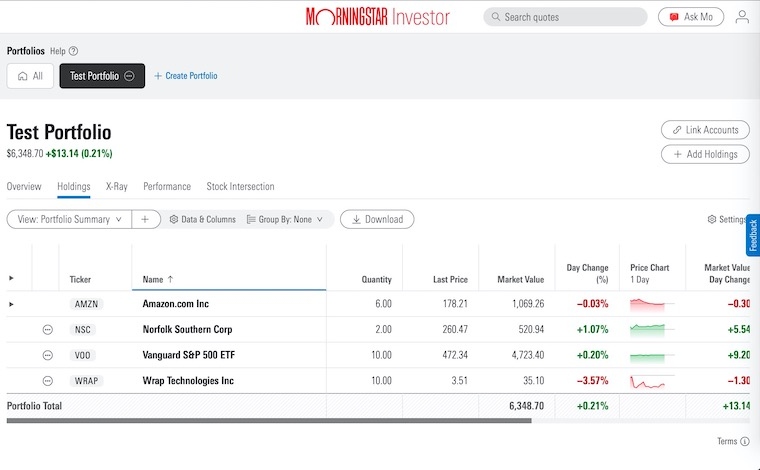Switch to the X-Ray tab
This screenshot has width=760, height=470.
[116, 186]
